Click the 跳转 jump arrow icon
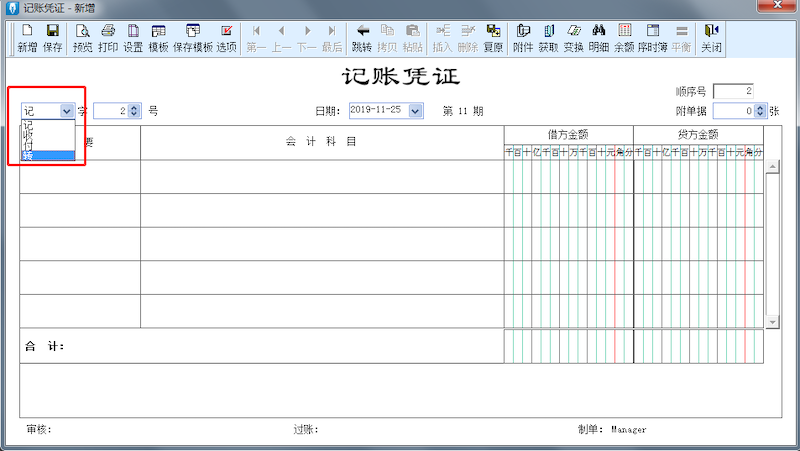The height and width of the screenshot is (451, 800). coord(362,38)
